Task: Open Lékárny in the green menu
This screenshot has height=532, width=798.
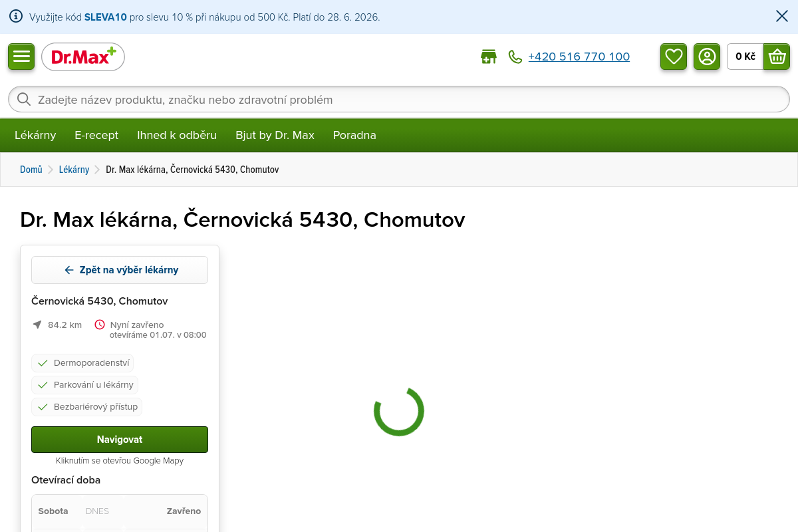Action: [x=35, y=135]
